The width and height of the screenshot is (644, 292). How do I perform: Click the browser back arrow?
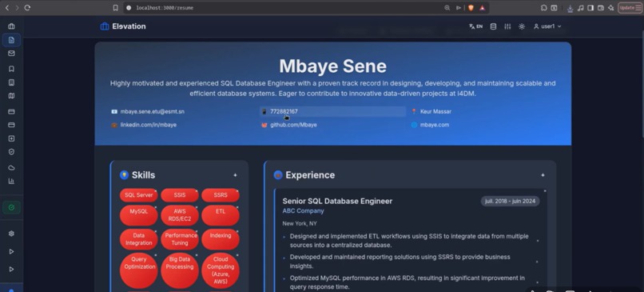[x=6, y=7]
